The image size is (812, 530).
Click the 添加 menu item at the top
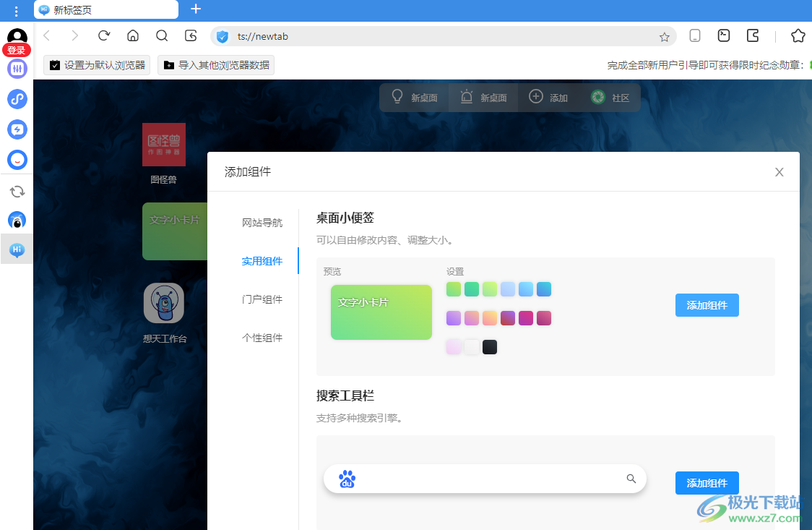coord(549,97)
